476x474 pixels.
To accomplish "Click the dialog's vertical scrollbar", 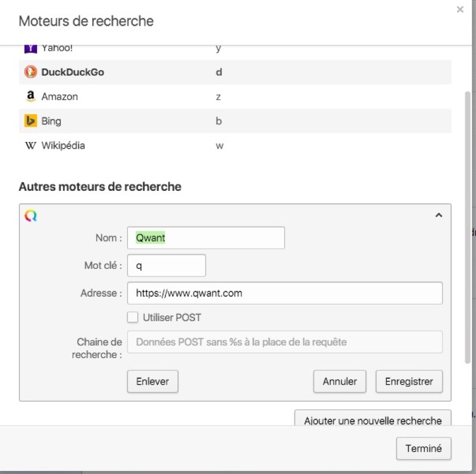I will point(467,226).
